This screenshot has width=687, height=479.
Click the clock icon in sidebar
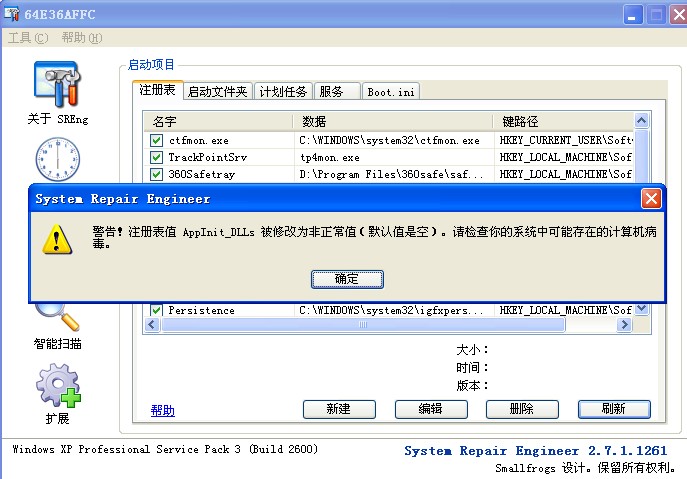57,159
